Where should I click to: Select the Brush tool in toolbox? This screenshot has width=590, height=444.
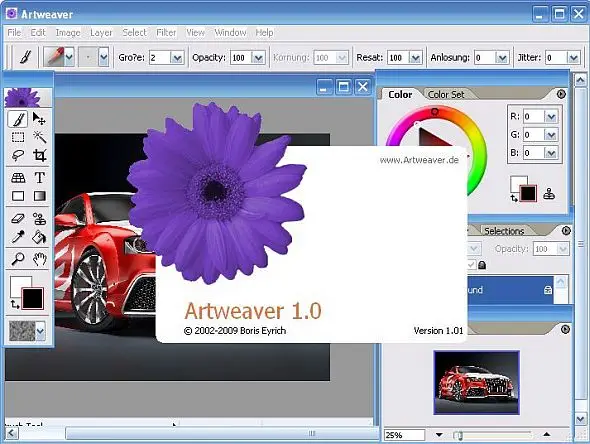pyautogui.click(x=18, y=119)
